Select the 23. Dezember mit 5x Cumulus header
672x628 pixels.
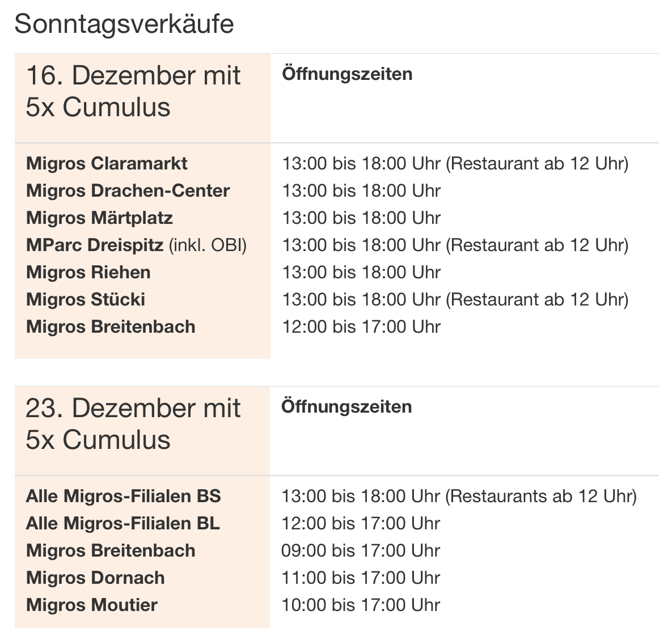click(x=133, y=424)
